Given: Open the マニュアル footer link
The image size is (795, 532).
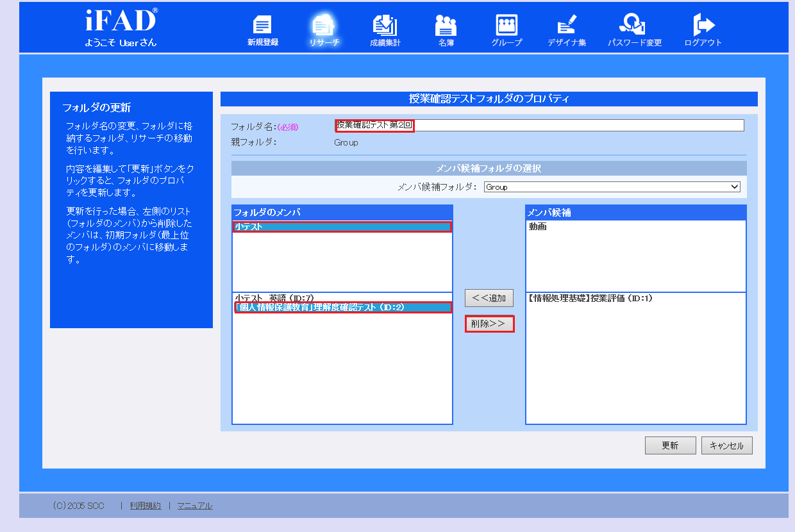Looking at the screenshot, I should (195, 506).
